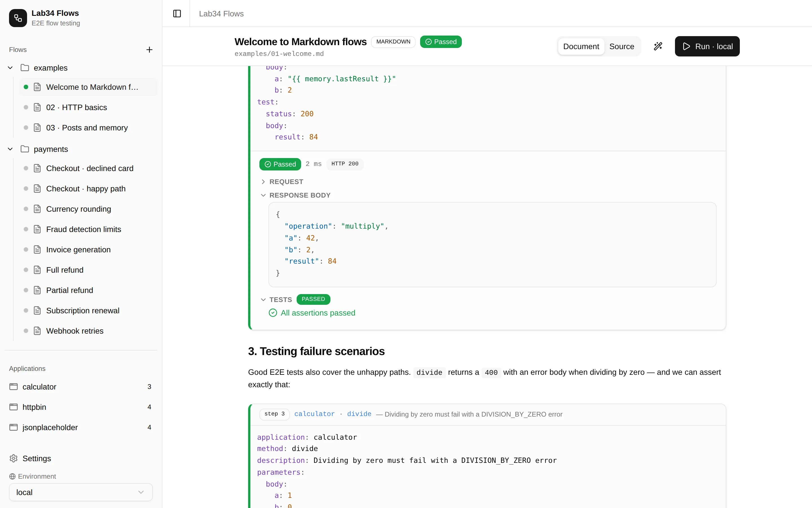Click the 3. Testing failure scenarios heading
The width and height of the screenshot is (812, 508).
(x=316, y=351)
